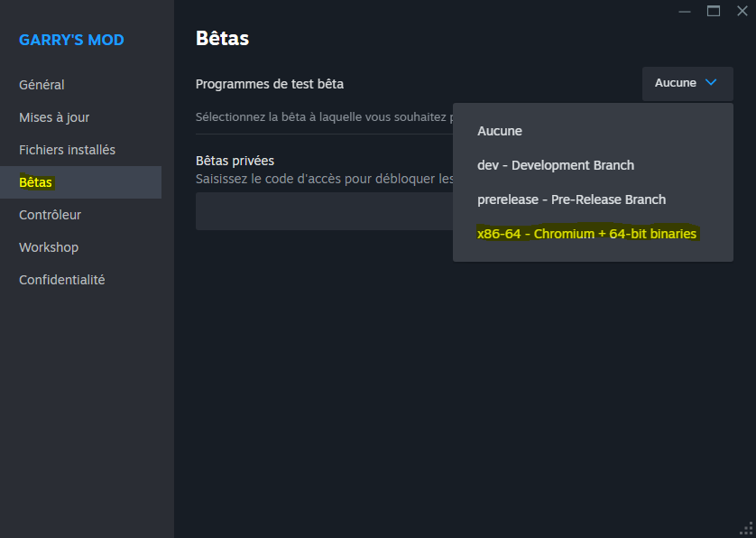Click the GARRY'S MOD title text
Image resolution: width=756 pixels, height=538 pixels.
click(71, 40)
